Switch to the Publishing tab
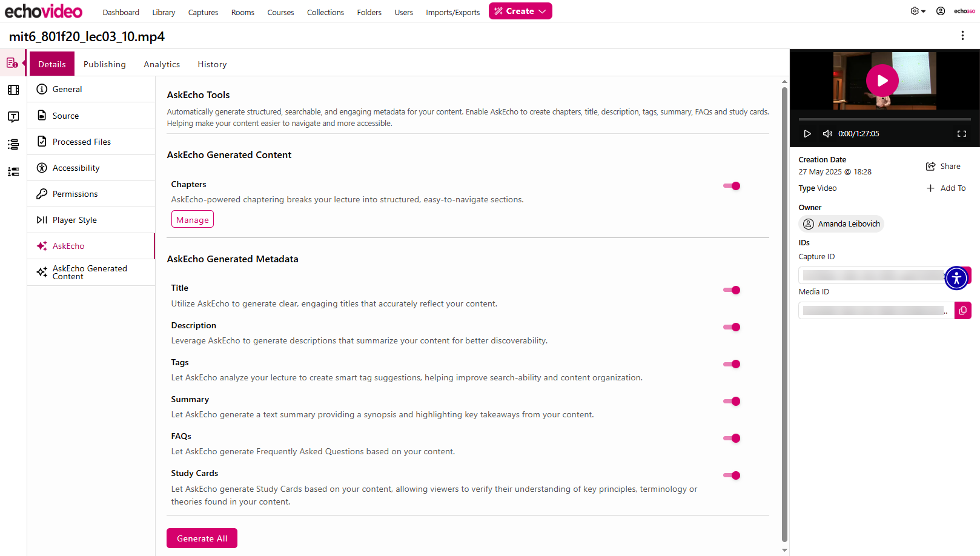Screen dimensions: 980x556 (105, 64)
